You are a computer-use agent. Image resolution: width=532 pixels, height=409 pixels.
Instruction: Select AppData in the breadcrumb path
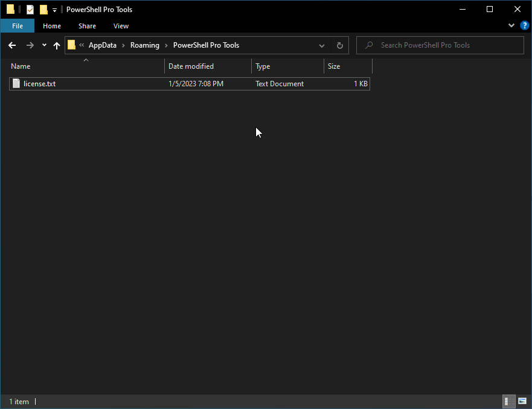[x=103, y=45]
